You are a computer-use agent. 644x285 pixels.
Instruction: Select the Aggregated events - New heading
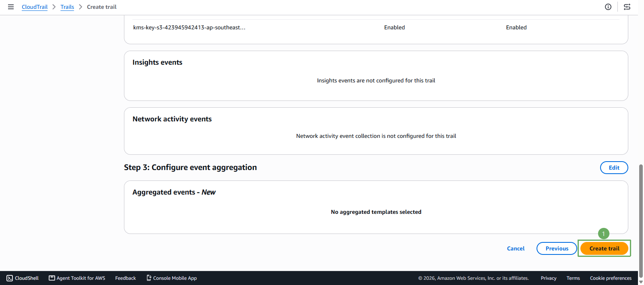[x=174, y=192]
